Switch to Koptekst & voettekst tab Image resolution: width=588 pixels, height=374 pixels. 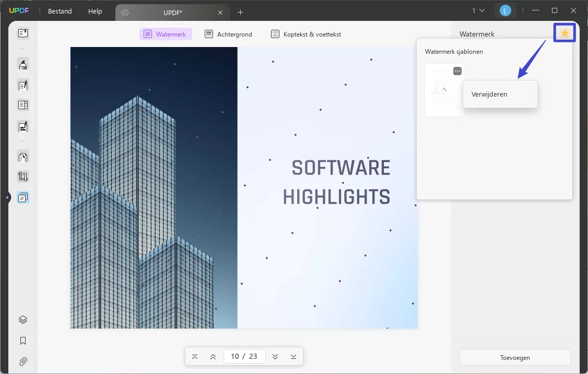click(306, 34)
